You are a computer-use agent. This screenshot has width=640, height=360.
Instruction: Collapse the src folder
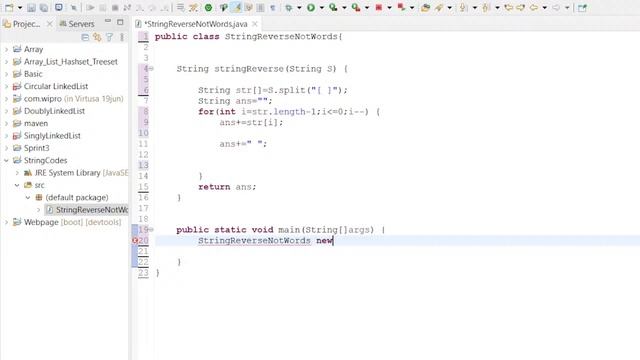(x=17, y=185)
